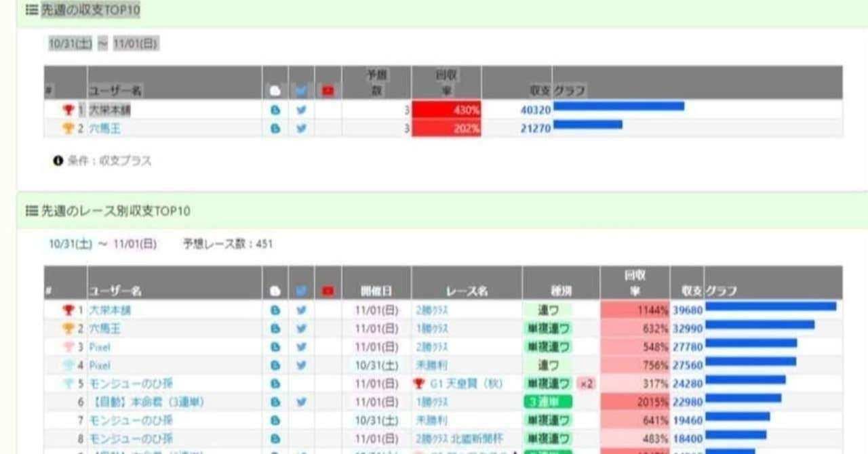Click 予想レース数:451 text

[x=228, y=244]
